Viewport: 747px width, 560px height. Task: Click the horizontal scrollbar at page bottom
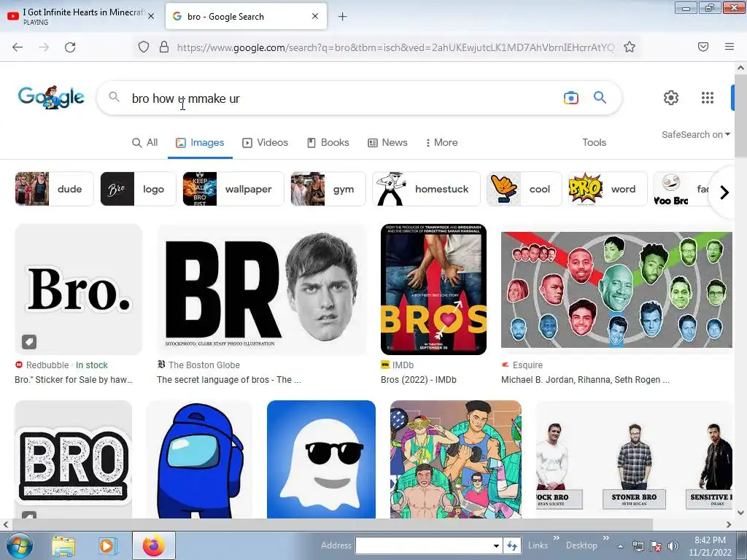click(332, 524)
